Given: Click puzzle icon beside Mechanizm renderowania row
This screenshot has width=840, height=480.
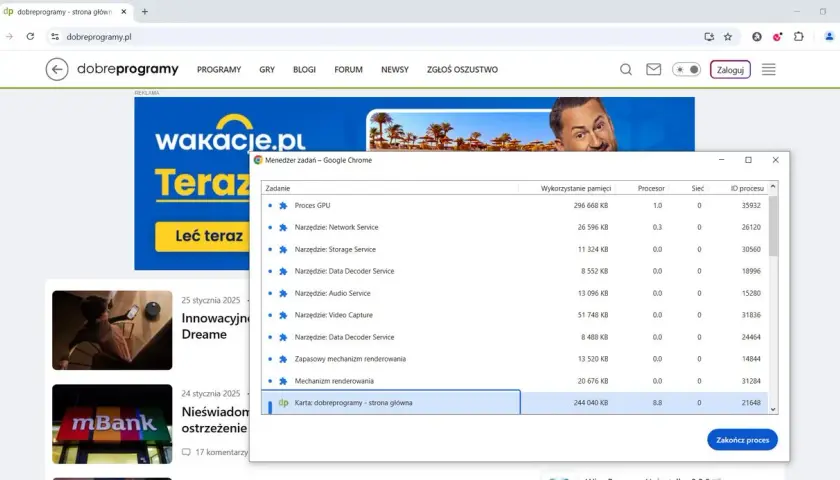Looking at the screenshot, I should 283,381.
